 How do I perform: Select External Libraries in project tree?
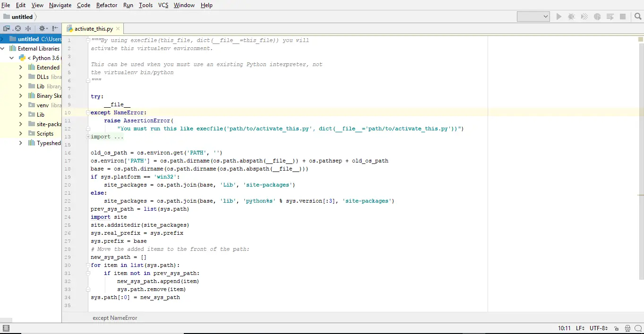(x=39, y=49)
